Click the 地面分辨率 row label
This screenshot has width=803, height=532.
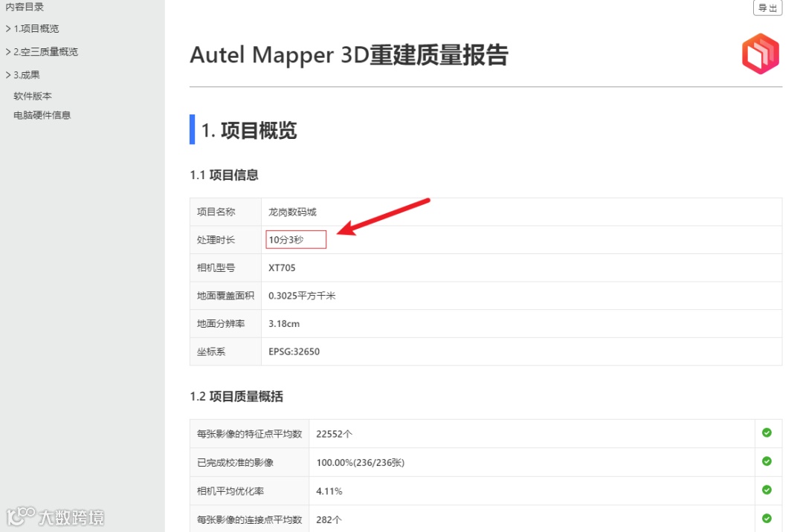(221, 324)
